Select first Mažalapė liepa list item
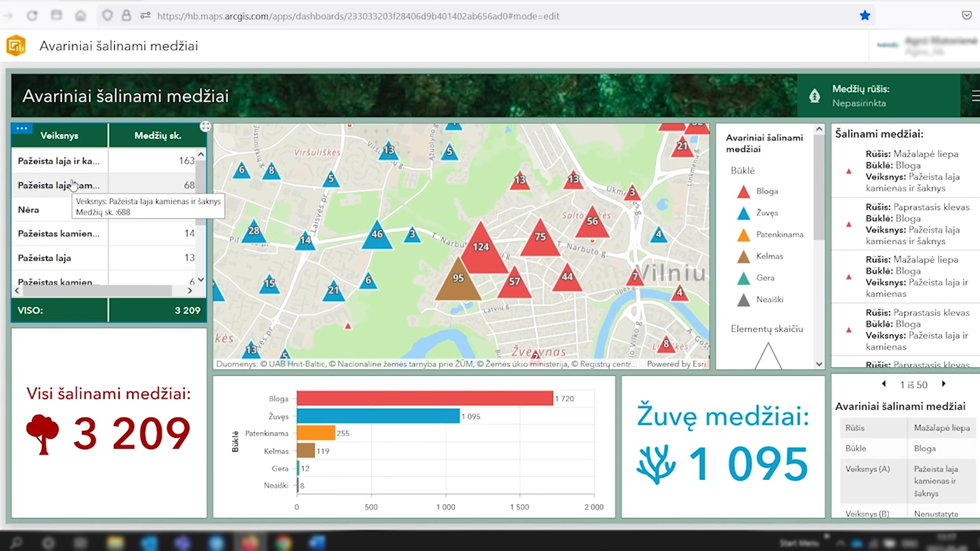 coord(909,171)
